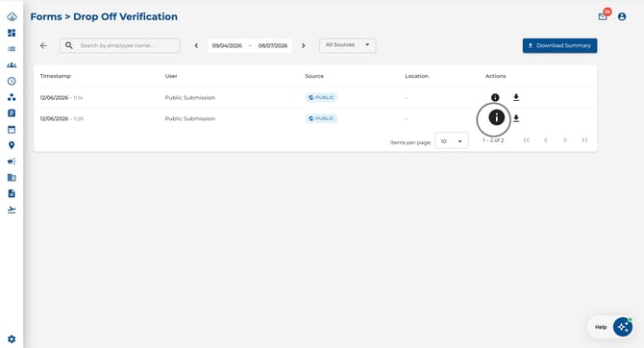Screen dimensions: 644x348
Task: Click the Help button
Action: pos(601,327)
